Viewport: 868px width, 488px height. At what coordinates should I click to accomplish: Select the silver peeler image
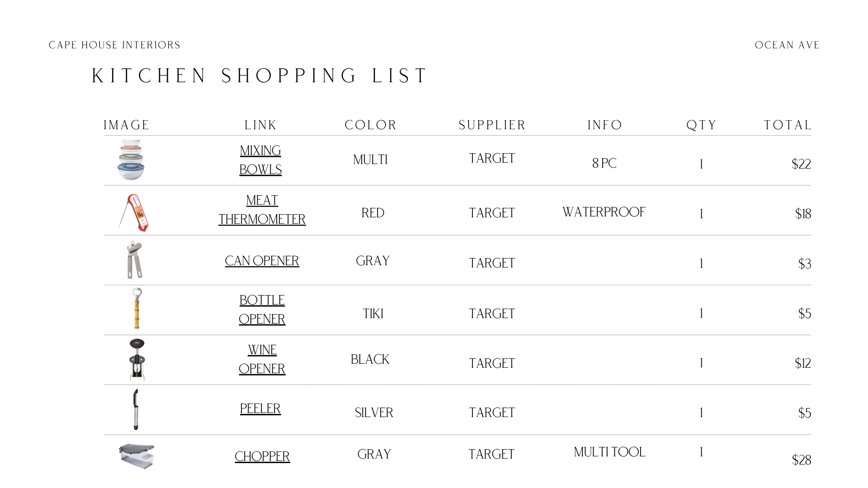coord(136,409)
